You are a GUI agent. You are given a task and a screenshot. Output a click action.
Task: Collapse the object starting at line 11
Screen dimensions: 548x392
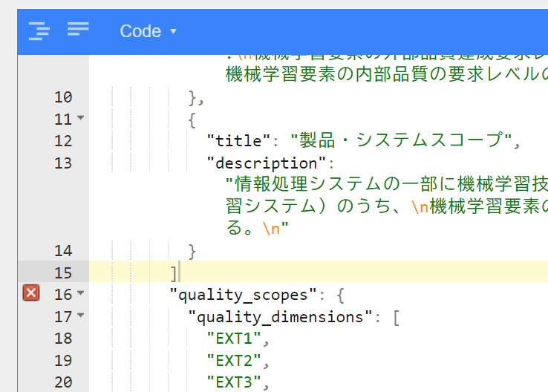click(x=81, y=119)
